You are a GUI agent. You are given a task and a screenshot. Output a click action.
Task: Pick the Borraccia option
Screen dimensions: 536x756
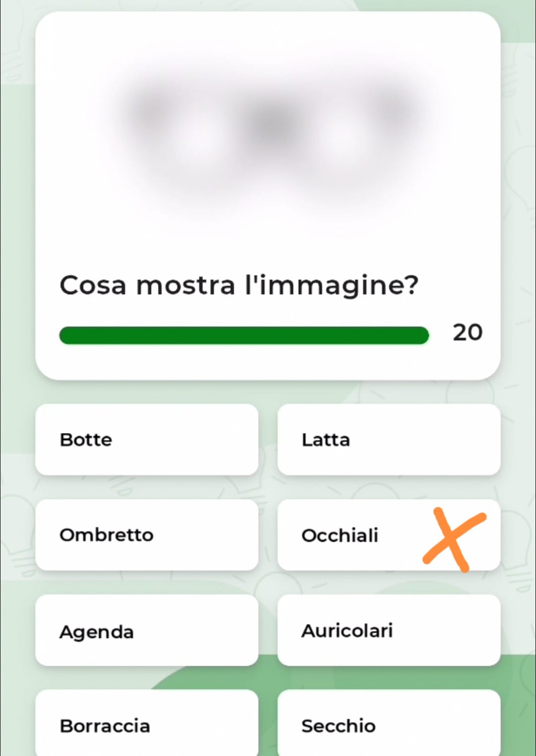point(147,725)
